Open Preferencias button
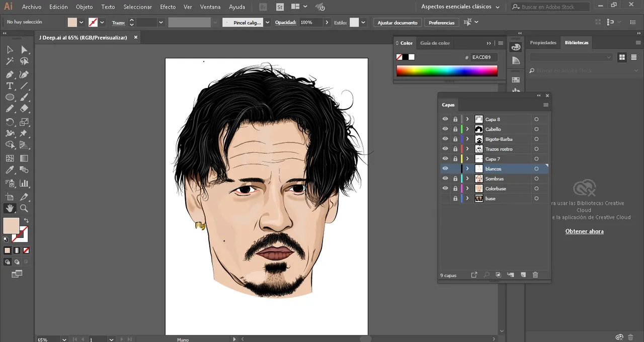Viewport: 644px width, 342px height. 441,23
